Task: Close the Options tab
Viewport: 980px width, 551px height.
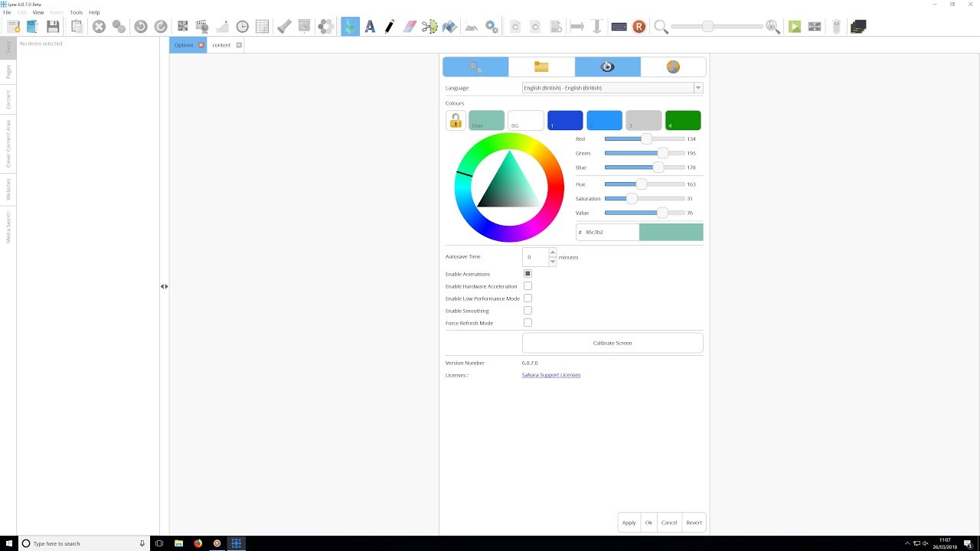Action: coord(201,45)
